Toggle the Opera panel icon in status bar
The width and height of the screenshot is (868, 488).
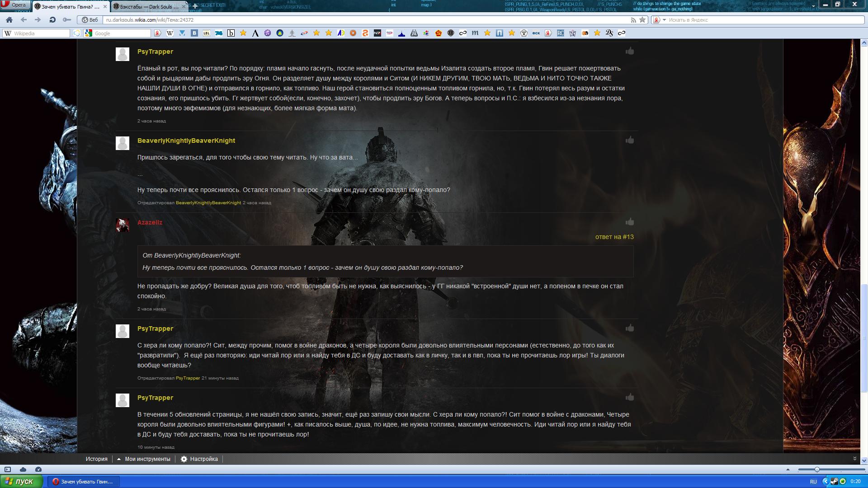coord(8,469)
